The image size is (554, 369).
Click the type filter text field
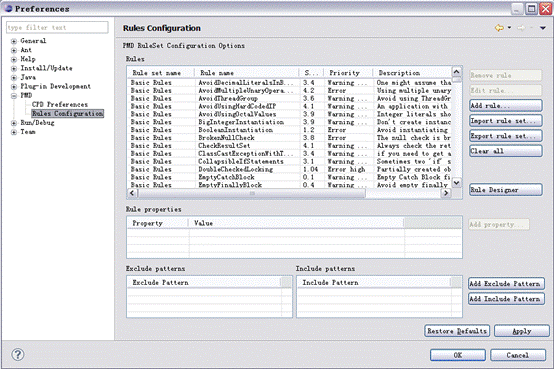[x=57, y=28]
